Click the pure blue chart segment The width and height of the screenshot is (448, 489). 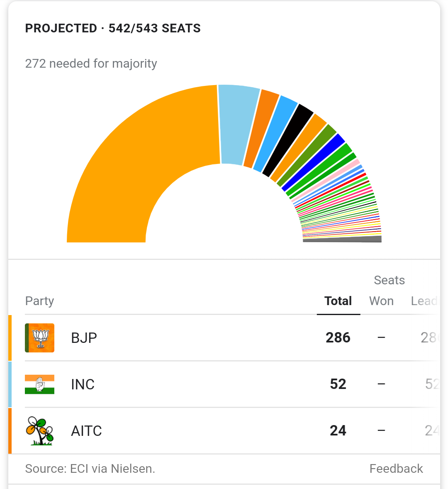pos(314,162)
